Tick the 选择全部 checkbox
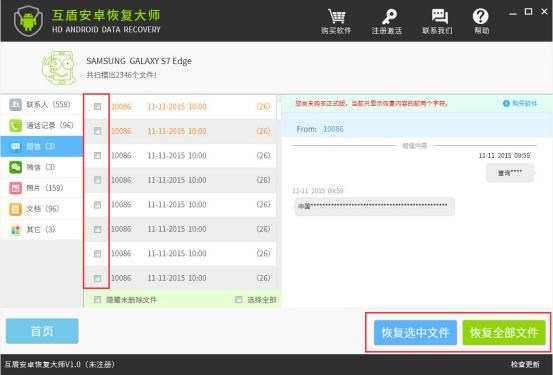Viewport: 553px width, 375px height. [x=239, y=300]
